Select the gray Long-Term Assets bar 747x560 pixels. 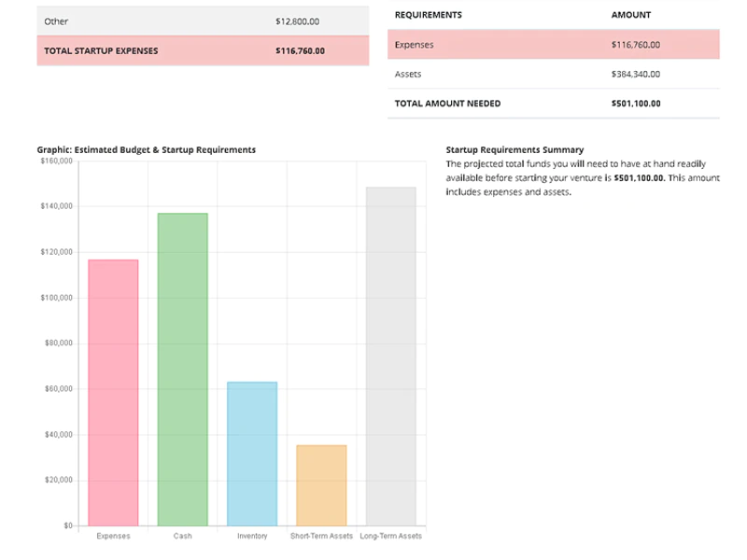(x=391, y=357)
